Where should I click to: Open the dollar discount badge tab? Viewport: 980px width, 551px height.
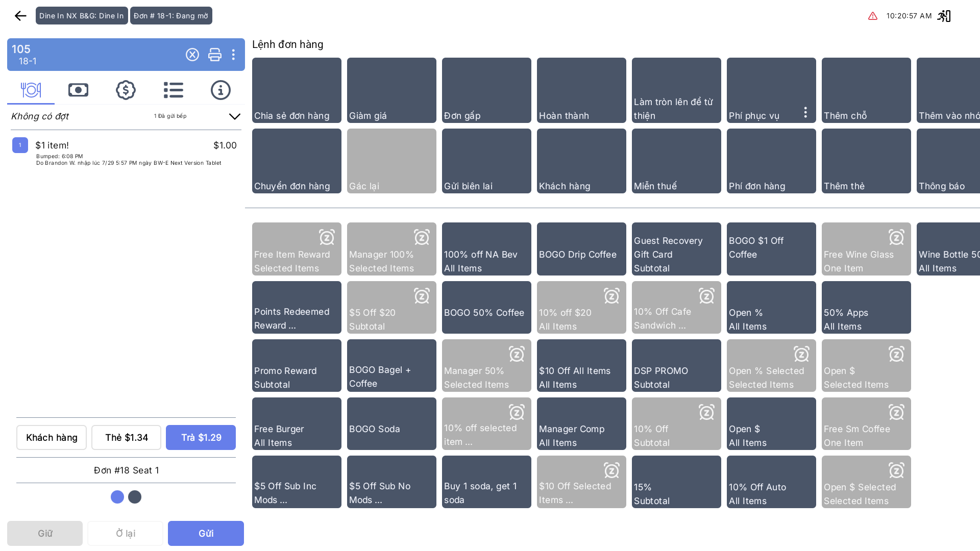[x=126, y=90]
